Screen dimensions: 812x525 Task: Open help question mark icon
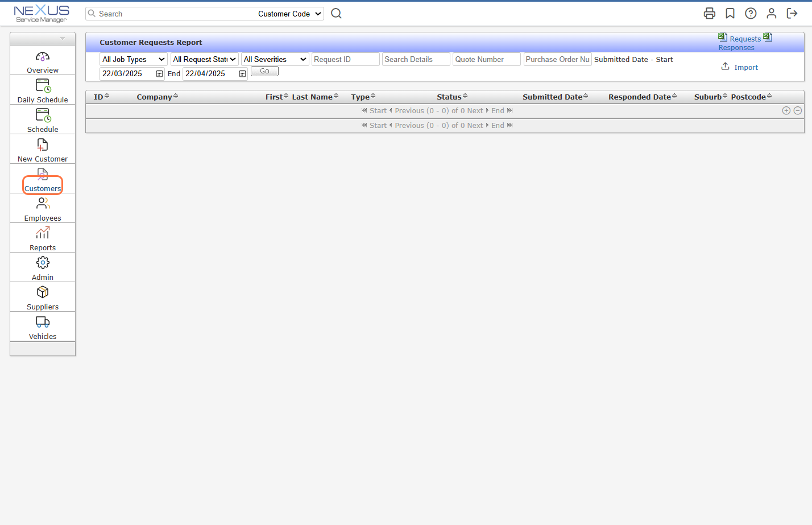(751, 13)
